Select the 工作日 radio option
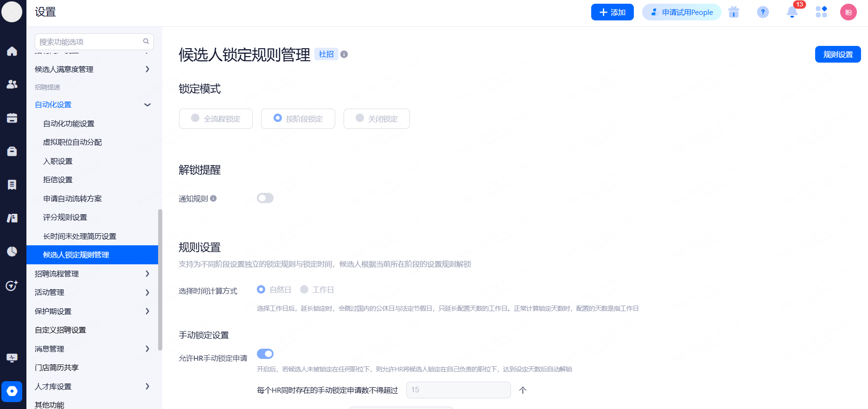The width and height of the screenshot is (868, 409). coord(305,290)
